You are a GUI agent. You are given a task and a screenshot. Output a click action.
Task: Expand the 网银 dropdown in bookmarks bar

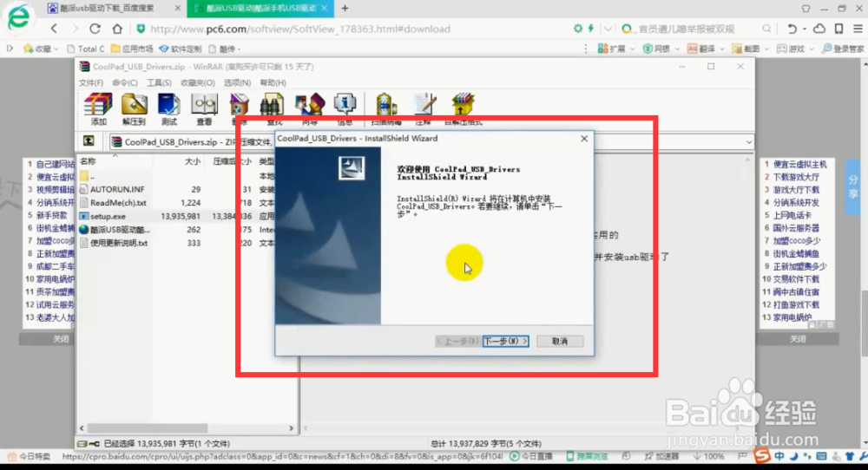677,49
